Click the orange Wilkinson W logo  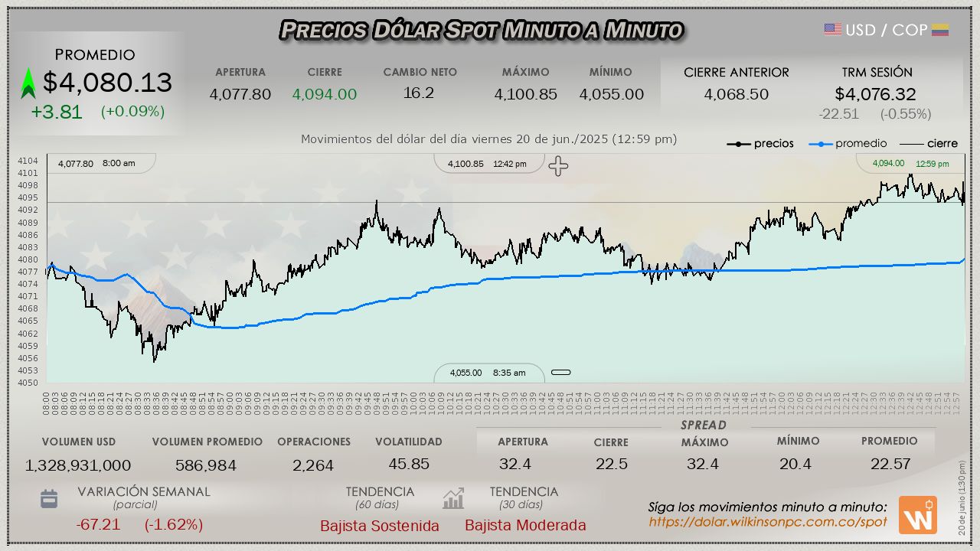[917, 515]
